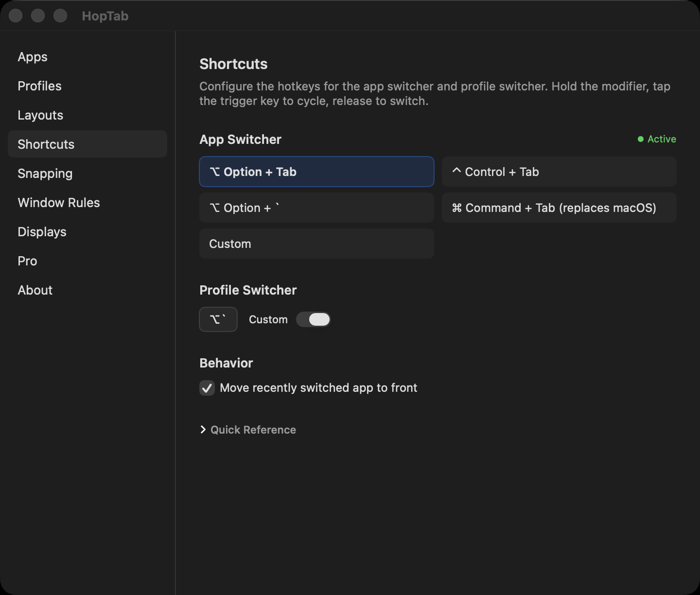The image size is (700, 595).
Task: Open the About page
Action: point(87,290)
